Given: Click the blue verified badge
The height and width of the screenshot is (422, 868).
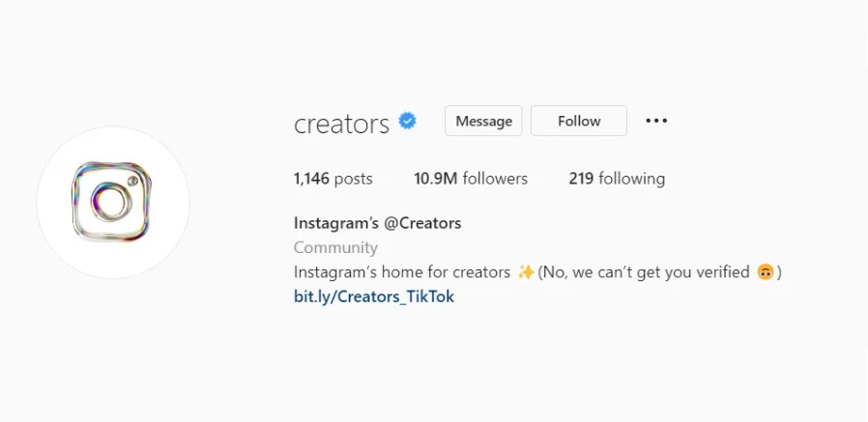Looking at the screenshot, I should pos(408,121).
